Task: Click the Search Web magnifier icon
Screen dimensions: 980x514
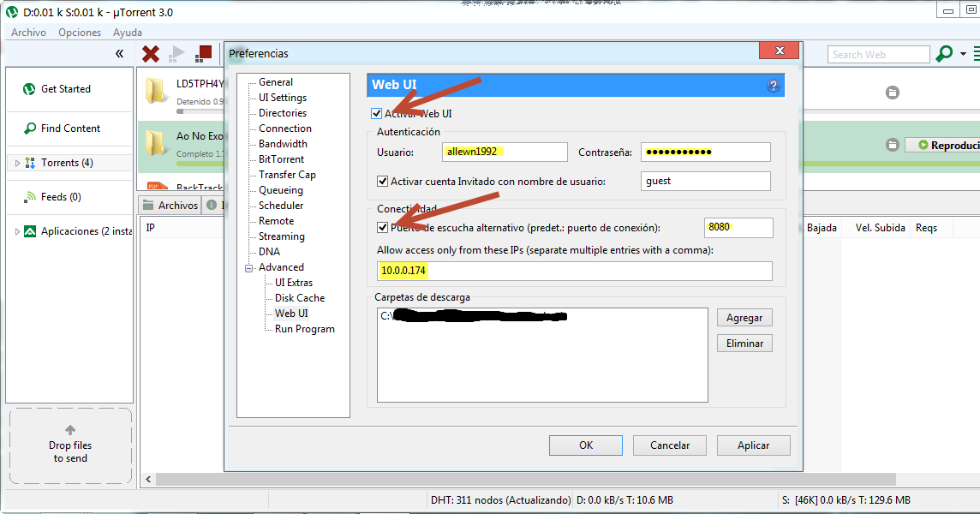Action: tap(942, 53)
